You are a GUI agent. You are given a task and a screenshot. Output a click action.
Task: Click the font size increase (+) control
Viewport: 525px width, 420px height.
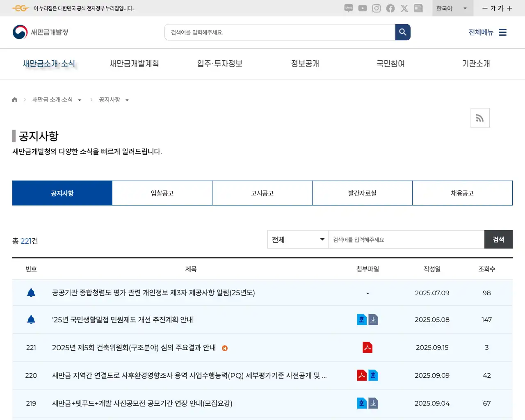pyautogui.click(x=510, y=8)
